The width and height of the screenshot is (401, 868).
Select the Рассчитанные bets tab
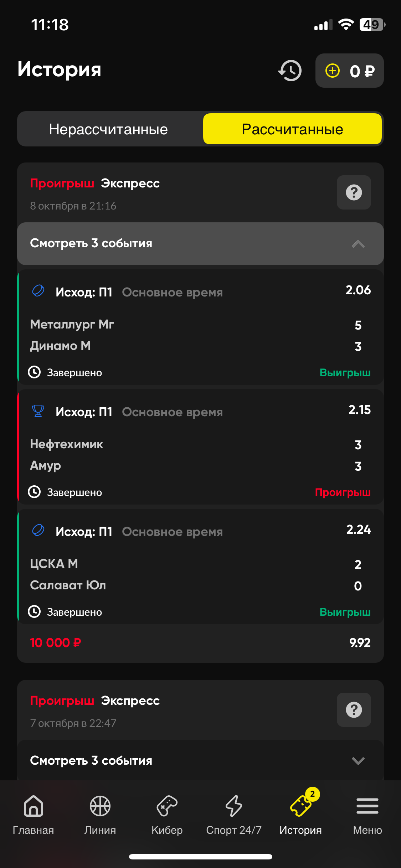click(292, 129)
